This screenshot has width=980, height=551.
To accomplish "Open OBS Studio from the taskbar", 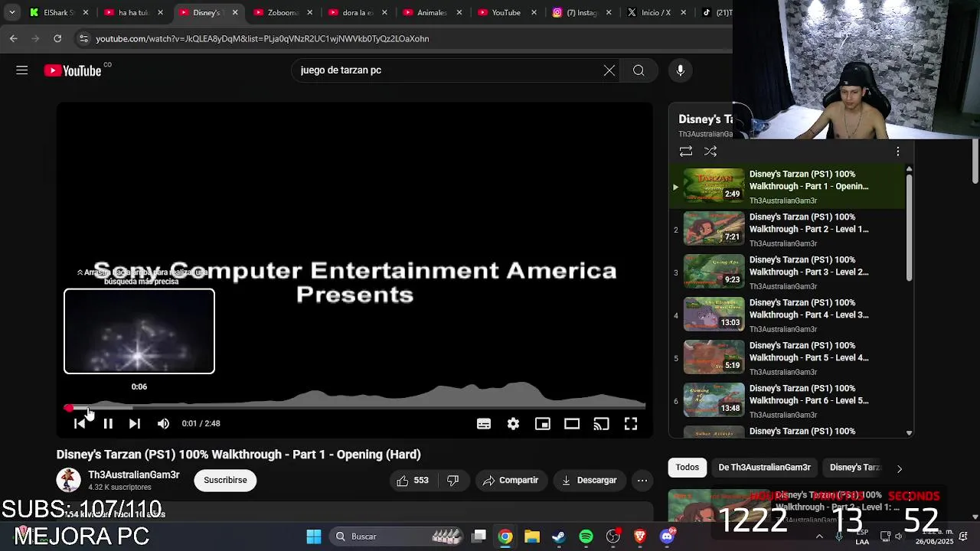I will [613, 536].
